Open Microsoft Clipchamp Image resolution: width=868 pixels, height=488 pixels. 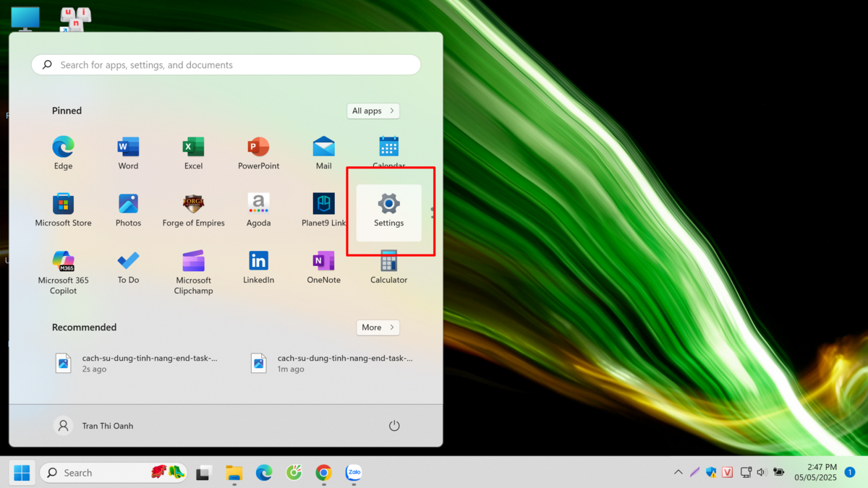[193, 273]
